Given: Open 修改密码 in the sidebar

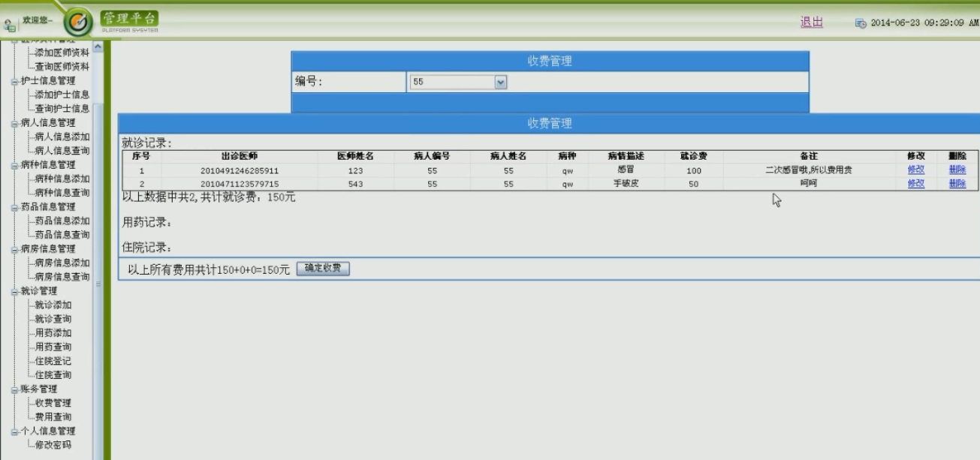Looking at the screenshot, I should 53,445.
